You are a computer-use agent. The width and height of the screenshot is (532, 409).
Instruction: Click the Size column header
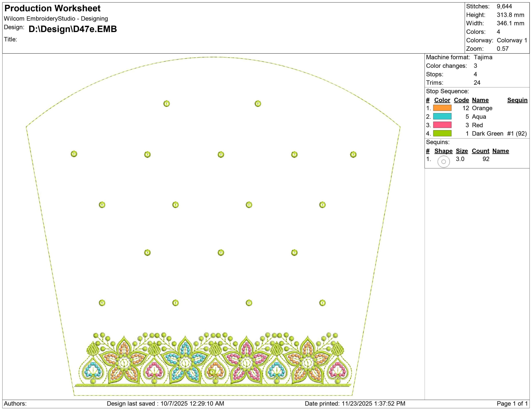point(462,151)
